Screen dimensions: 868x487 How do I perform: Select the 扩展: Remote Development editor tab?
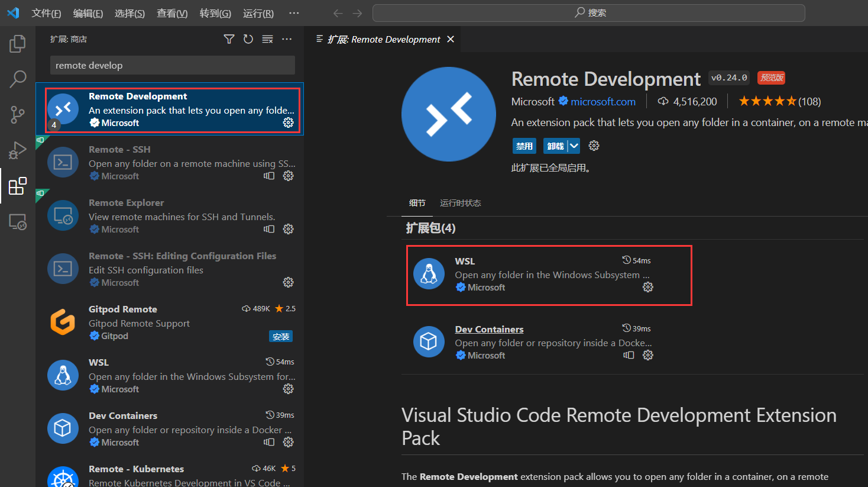click(x=383, y=39)
